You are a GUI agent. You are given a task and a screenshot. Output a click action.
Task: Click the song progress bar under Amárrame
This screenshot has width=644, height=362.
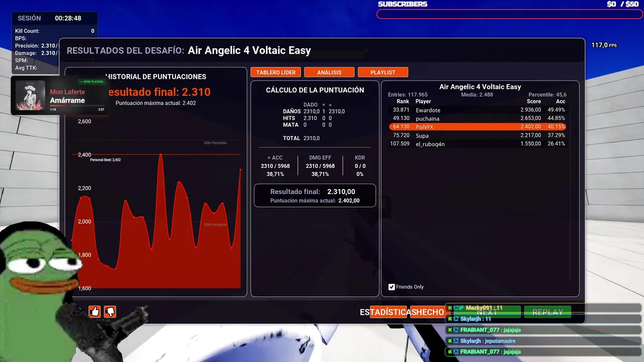77,107
